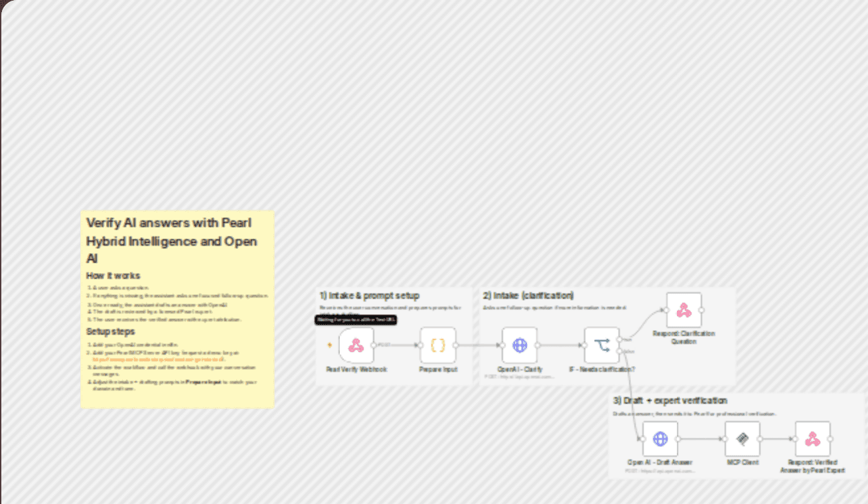This screenshot has height=504, width=868.
Task: Click the 'Pearl Verify Webhook' label
Action: pyautogui.click(x=356, y=369)
